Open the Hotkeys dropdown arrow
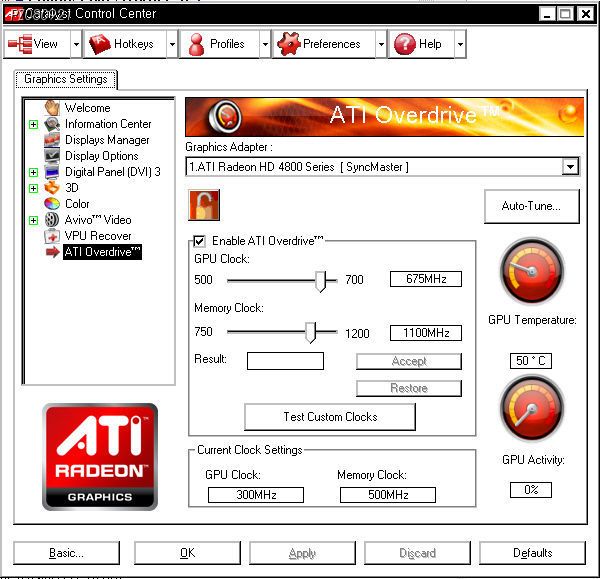601x579 pixels. pyautogui.click(x=172, y=44)
